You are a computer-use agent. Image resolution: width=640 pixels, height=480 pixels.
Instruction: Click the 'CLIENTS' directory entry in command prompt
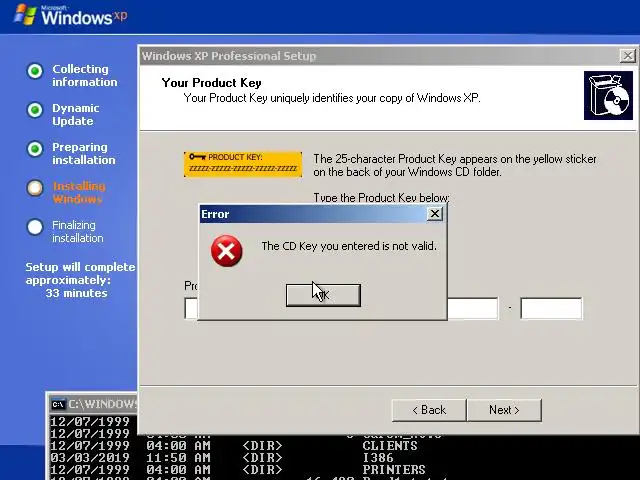point(390,445)
